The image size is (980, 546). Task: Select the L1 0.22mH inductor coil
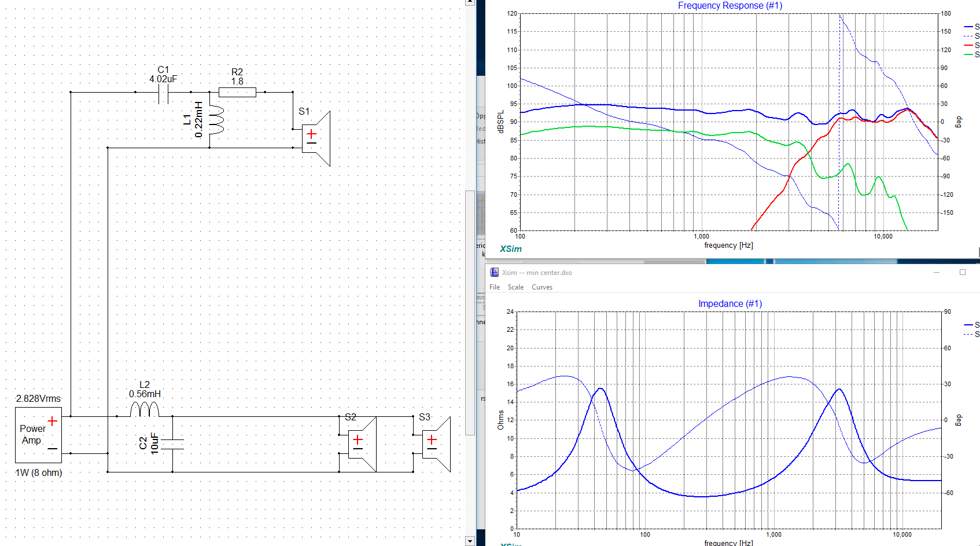coord(216,120)
